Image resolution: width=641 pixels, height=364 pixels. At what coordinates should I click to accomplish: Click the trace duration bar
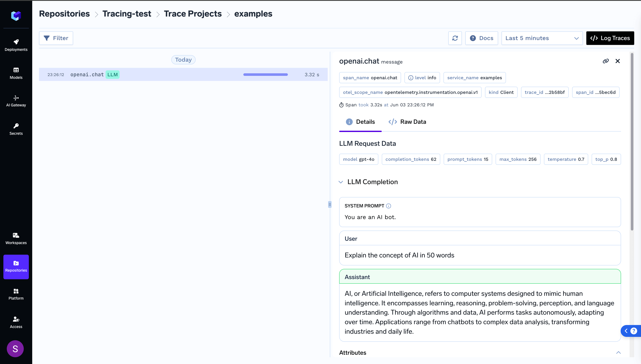point(265,75)
